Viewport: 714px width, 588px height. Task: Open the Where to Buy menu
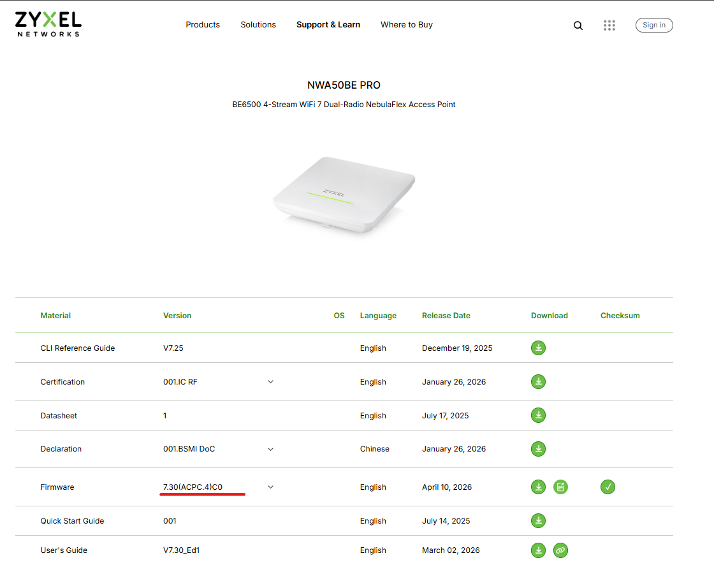tap(407, 25)
